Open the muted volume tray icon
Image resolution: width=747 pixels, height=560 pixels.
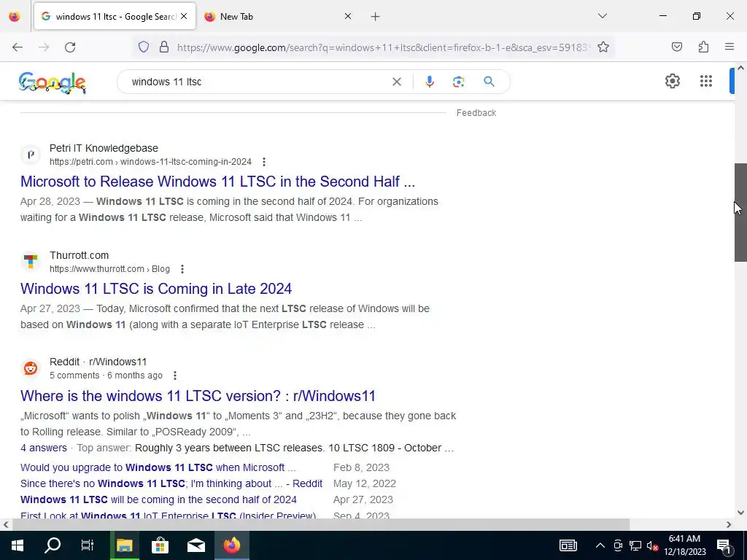click(652, 546)
